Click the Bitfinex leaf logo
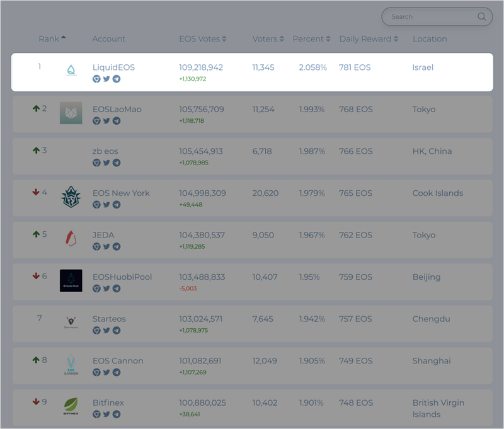The image size is (504, 429). [x=71, y=406]
